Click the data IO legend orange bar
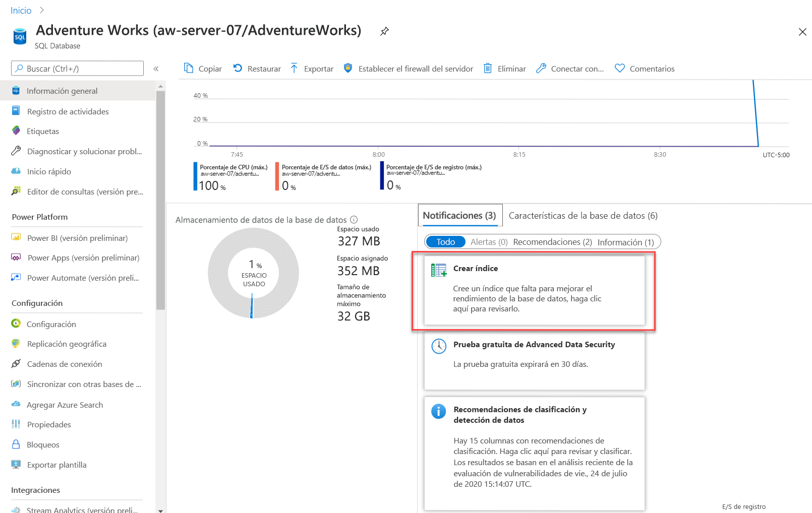Screen dimensions: 812x513 277,176
